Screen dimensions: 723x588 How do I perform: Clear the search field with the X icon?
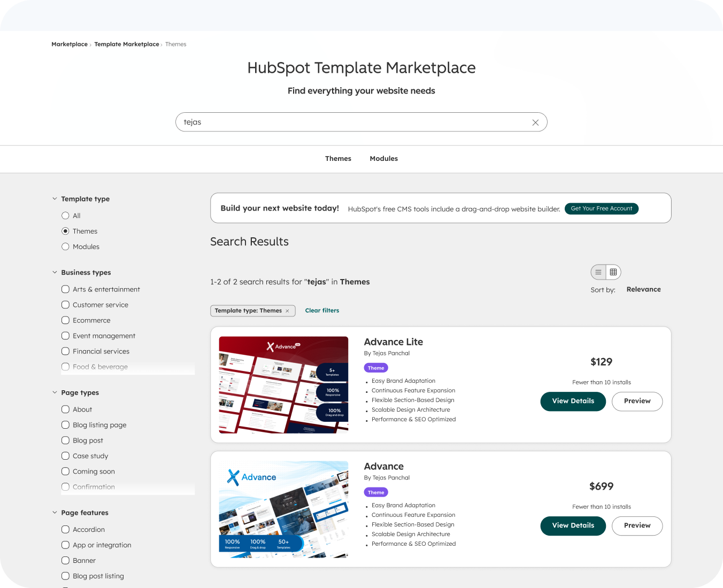click(x=535, y=122)
